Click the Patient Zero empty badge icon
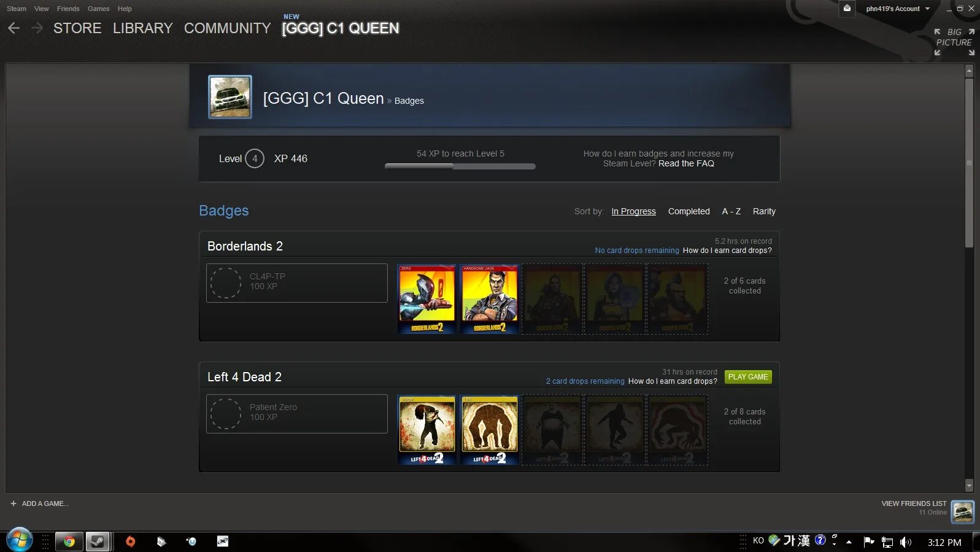The width and height of the screenshot is (980, 552). (x=226, y=414)
